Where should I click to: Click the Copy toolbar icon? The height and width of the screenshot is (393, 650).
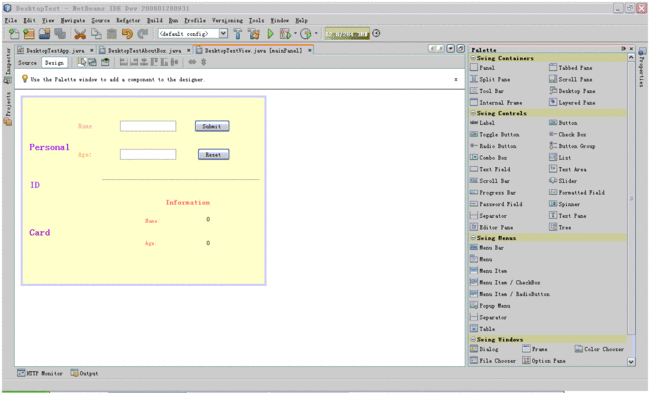point(96,34)
